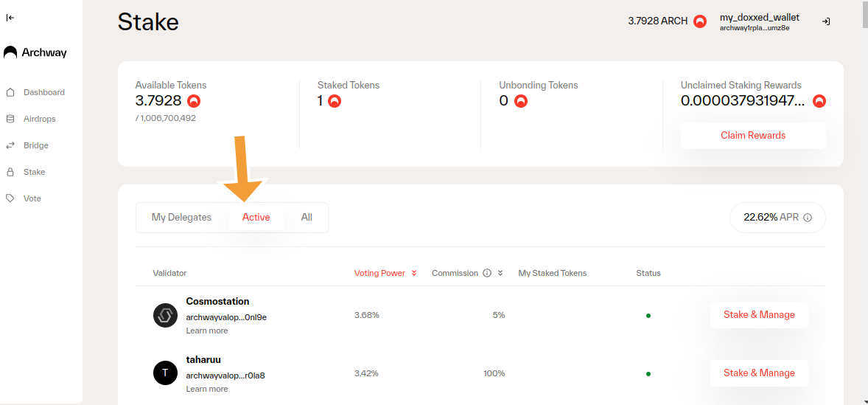Image resolution: width=868 pixels, height=405 pixels.
Task: Click the taharuu validator avatar
Action: [165, 373]
